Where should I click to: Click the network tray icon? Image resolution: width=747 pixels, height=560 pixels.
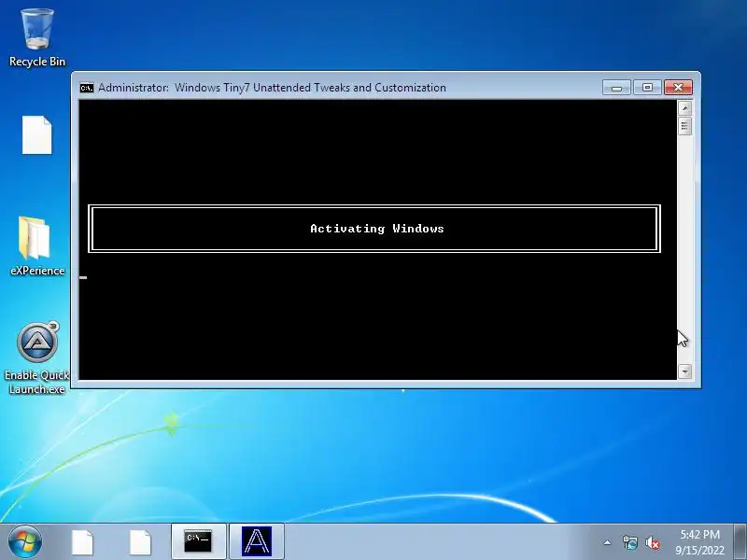pos(630,542)
